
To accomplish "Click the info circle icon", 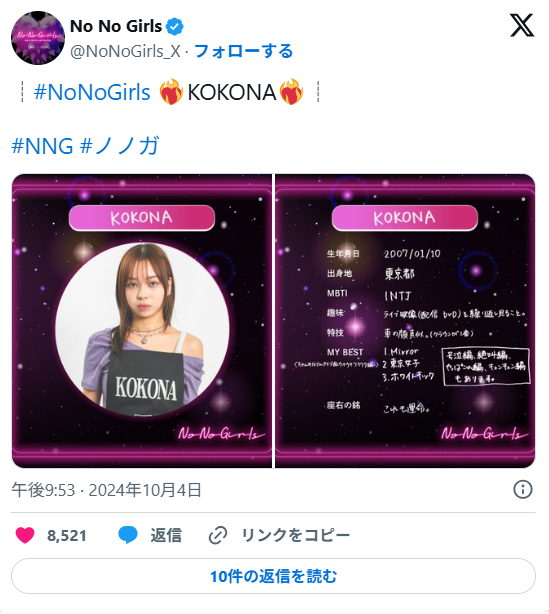I will [x=522, y=489].
